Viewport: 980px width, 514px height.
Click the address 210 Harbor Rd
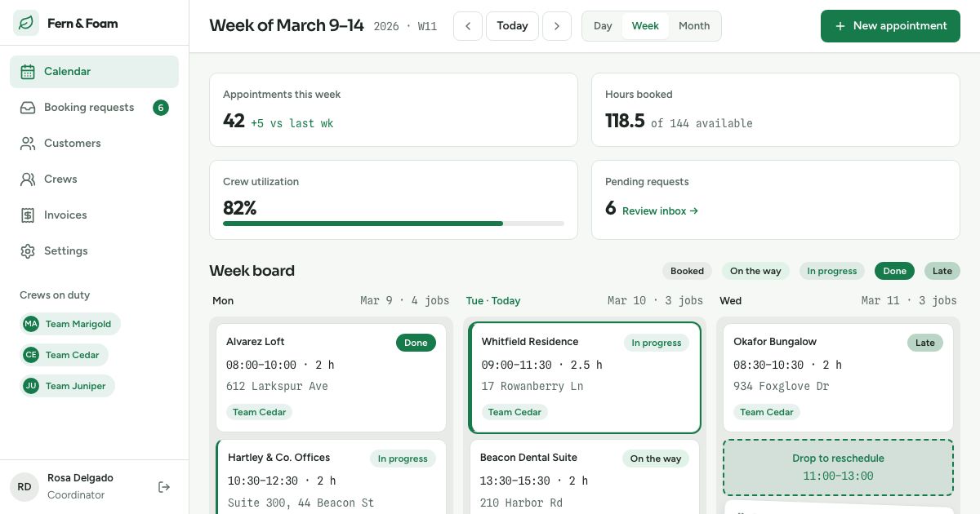point(521,503)
